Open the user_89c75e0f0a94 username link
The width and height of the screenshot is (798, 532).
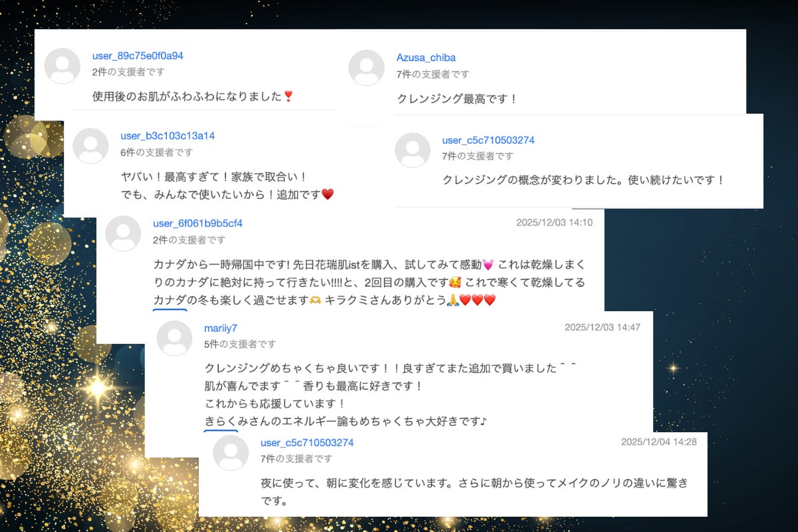coord(138,56)
